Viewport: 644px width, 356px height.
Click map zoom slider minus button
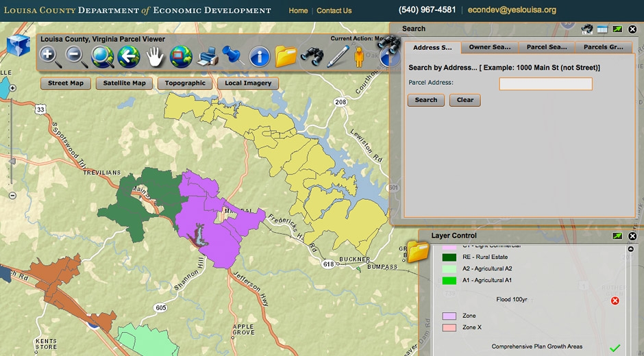13,195
